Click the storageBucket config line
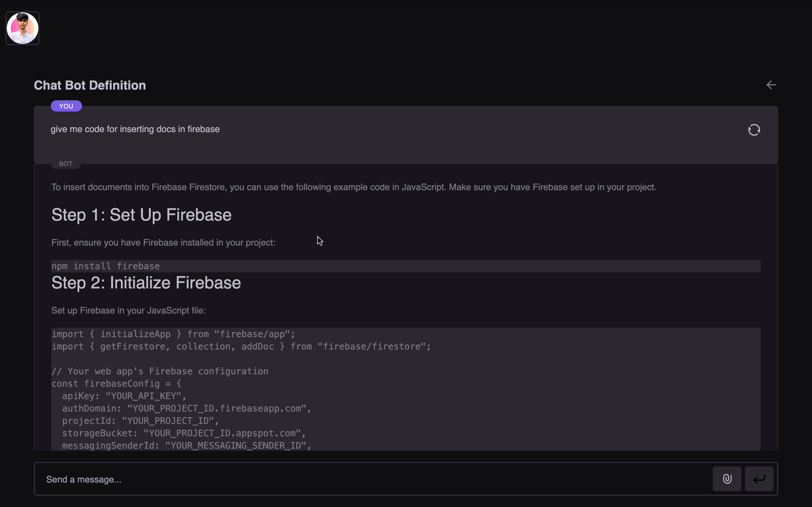812x507 pixels. click(184, 433)
